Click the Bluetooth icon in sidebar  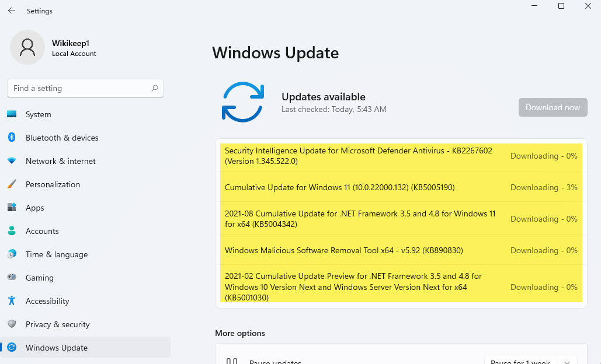(x=12, y=137)
